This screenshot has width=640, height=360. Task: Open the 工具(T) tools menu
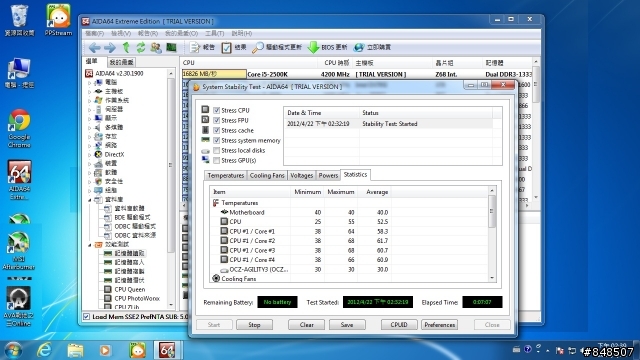215,33
